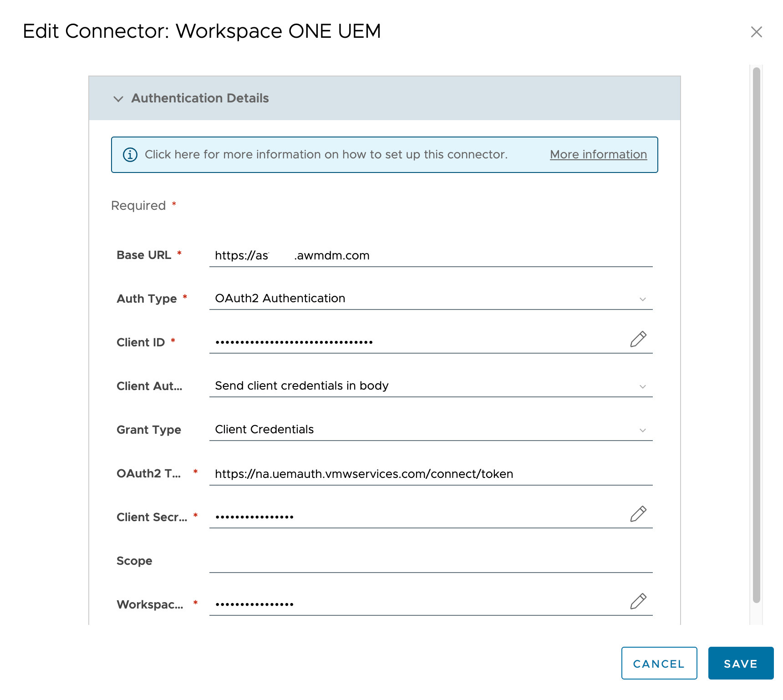Close the Edit Connector dialog with the X

tap(756, 32)
